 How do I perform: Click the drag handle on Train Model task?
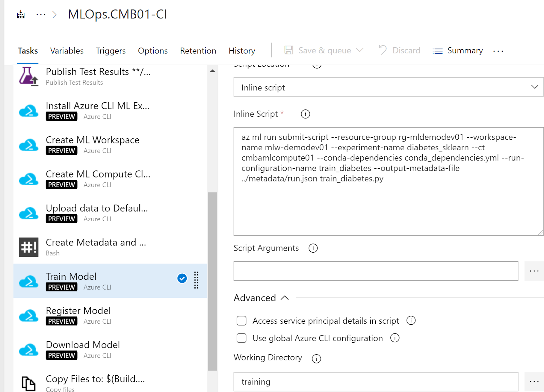point(196,280)
